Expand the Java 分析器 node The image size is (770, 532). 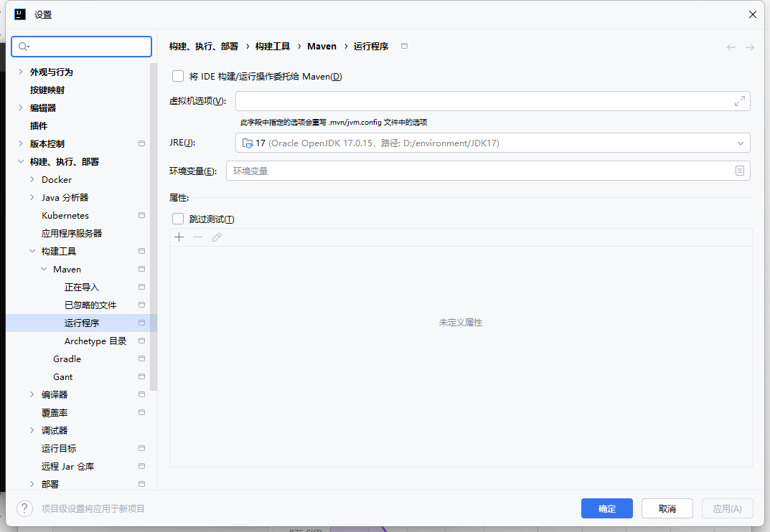[x=32, y=197]
